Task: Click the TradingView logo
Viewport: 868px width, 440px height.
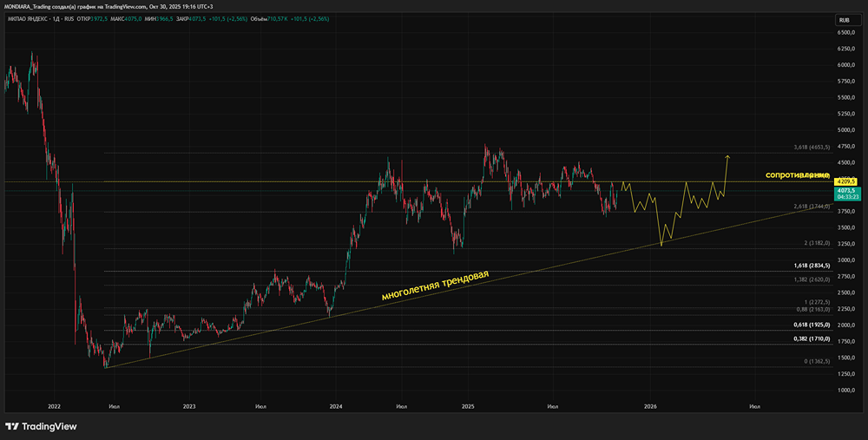Action: coord(41,426)
